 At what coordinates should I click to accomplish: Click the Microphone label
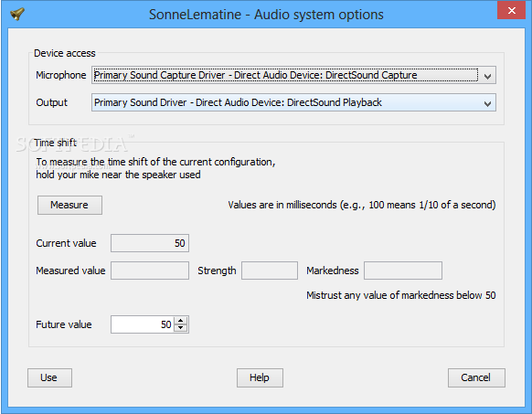(61, 75)
